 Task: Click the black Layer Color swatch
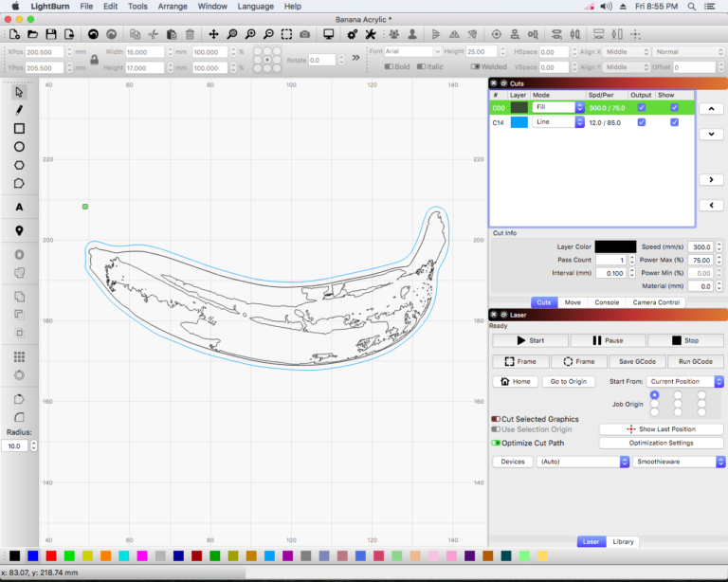[615, 246]
